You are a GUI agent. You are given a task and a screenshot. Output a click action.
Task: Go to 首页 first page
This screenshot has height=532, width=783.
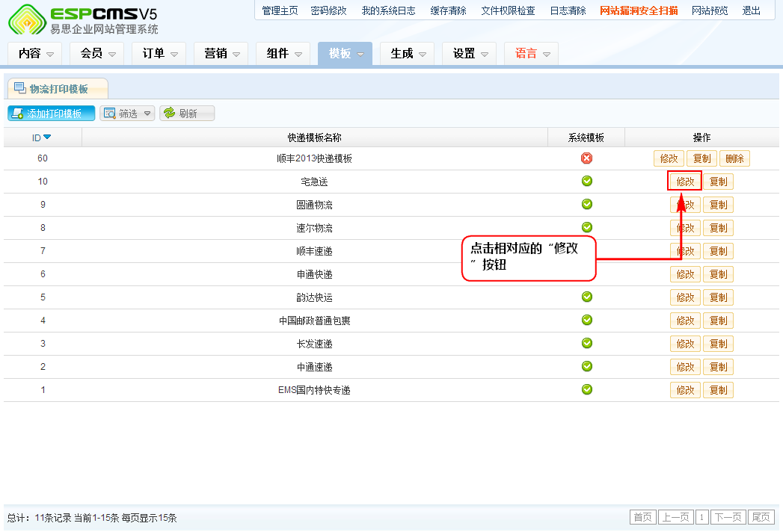click(x=642, y=517)
